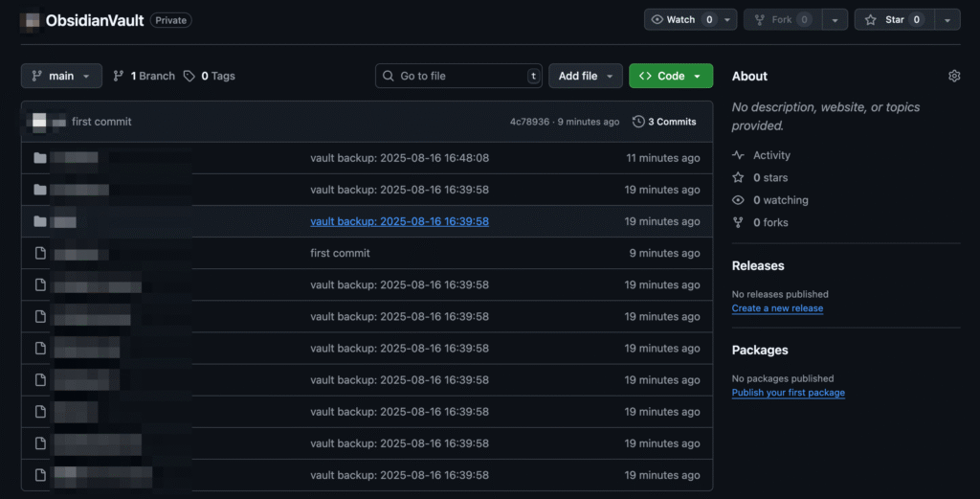Click the About heading
The image size is (980, 499).
point(749,77)
